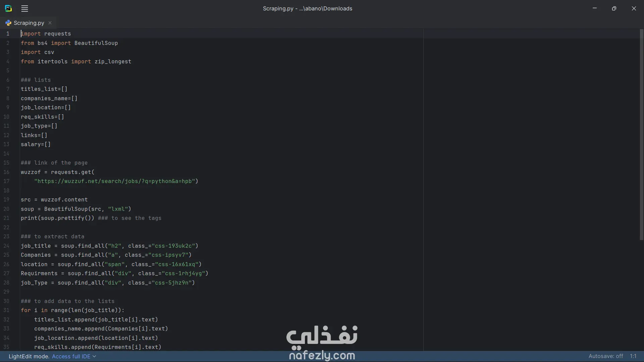Viewport: 644px width, 362px height.
Task: Click 'salary=[]' line
Action: pyautogui.click(x=36, y=144)
